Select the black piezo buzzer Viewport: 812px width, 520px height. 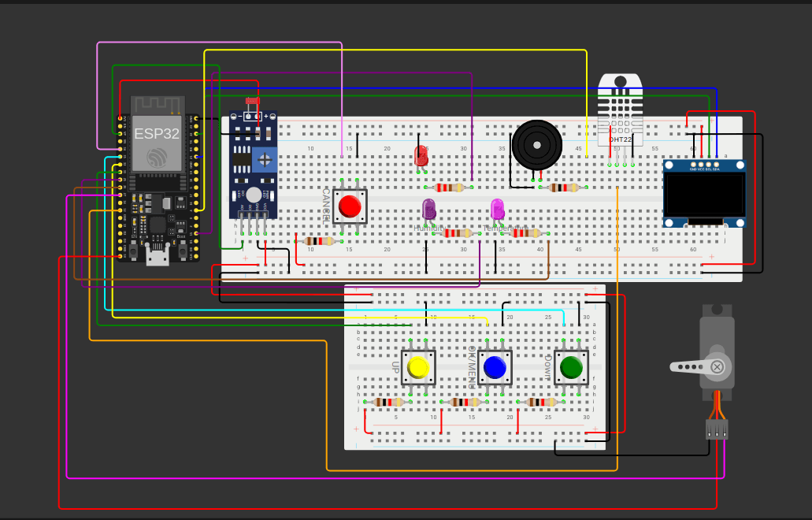[x=536, y=145]
